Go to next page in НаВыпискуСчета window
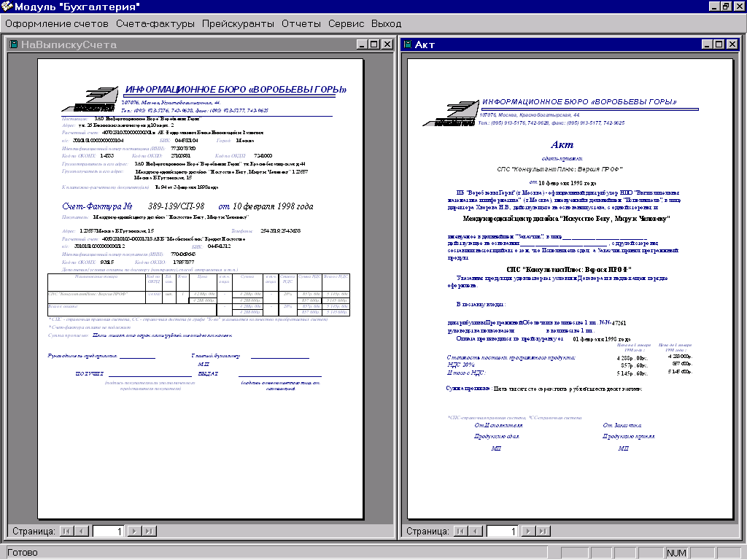The width and height of the screenshot is (747, 560). [135, 532]
